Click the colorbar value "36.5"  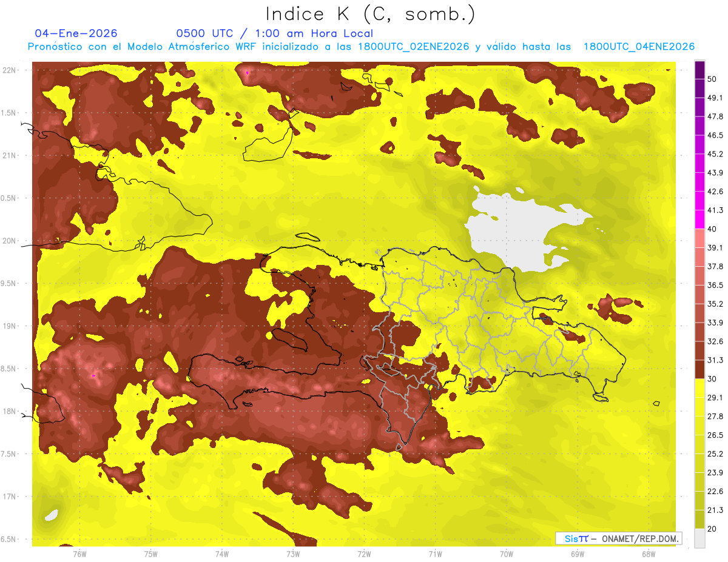[x=715, y=285]
